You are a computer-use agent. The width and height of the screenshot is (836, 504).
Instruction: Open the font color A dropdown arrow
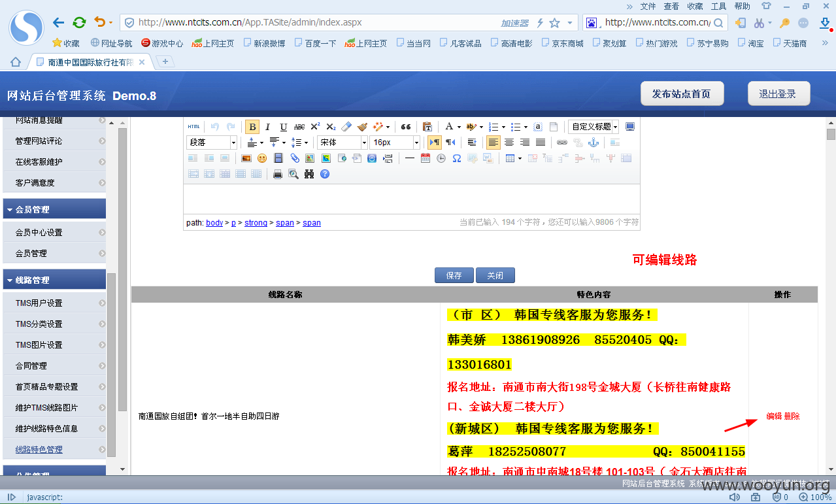click(x=459, y=127)
